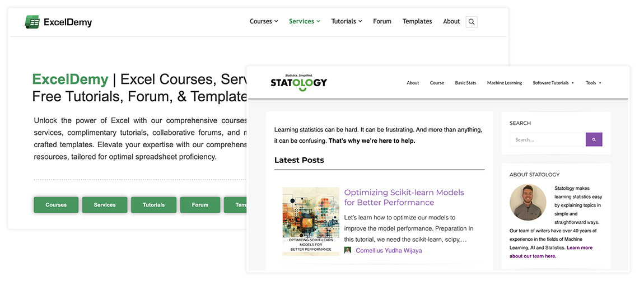This screenshot has height=281, width=644.
Task: Expand the Courses menu in ExcelDemy
Action: coord(264,21)
